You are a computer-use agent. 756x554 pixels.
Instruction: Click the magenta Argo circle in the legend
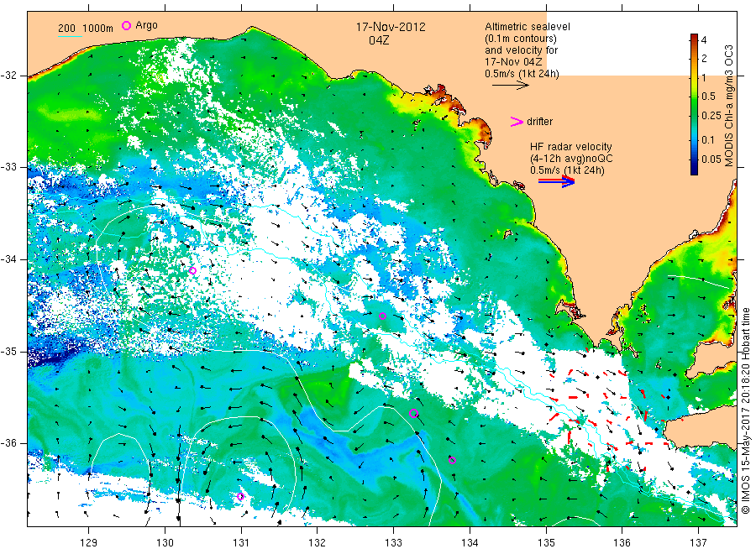[x=126, y=25]
